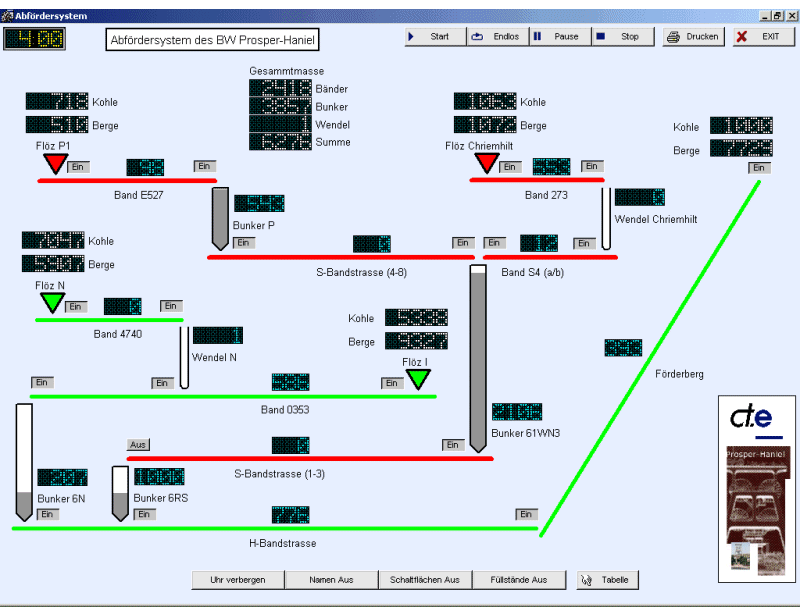Start the simulation with the Start button
Screen dimensions: 800x615
click(x=435, y=37)
